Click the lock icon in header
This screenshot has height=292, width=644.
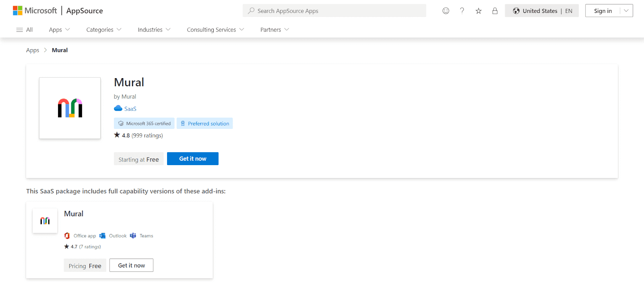(495, 11)
